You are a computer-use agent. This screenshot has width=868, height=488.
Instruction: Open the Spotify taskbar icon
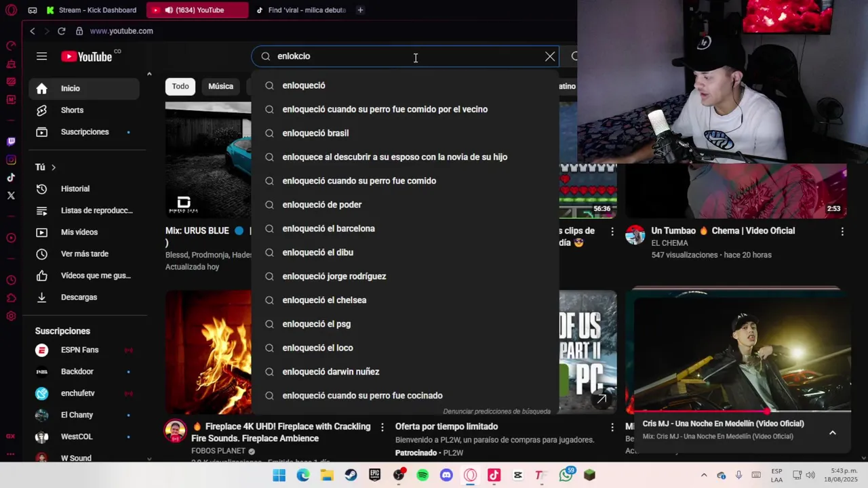[422, 475]
